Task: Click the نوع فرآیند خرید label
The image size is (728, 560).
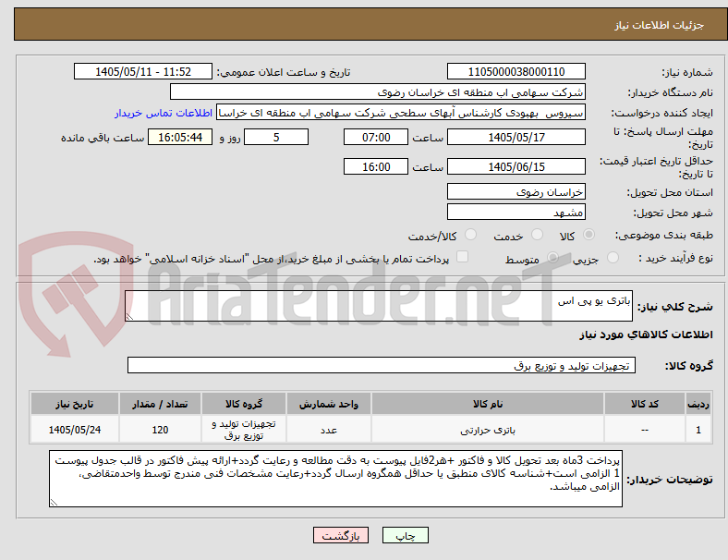Action: click(675, 258)
